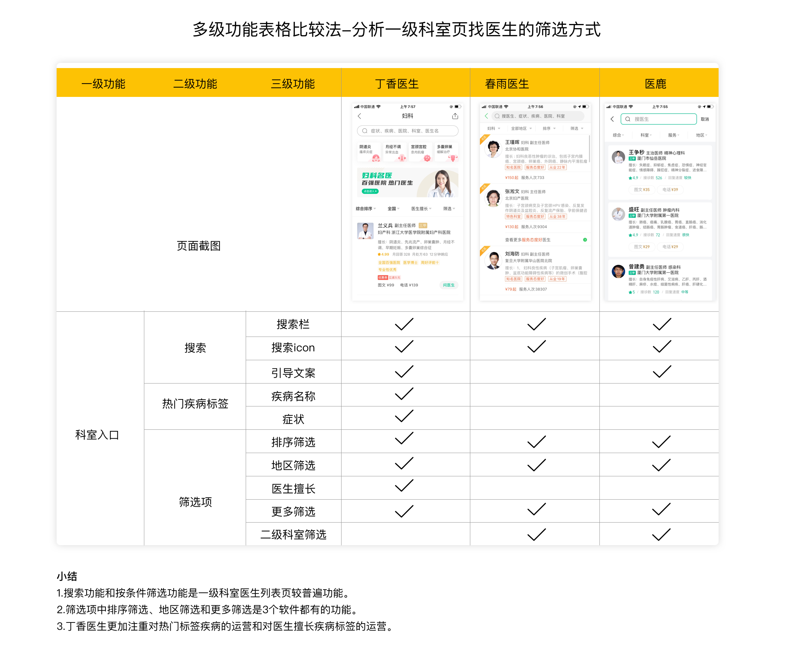Image resolution: width=790 pixels, height=672 pixels.
Task: Click 张淞文's 特色科室 tag
Action: pyautogui.click(x=513, y=216)
